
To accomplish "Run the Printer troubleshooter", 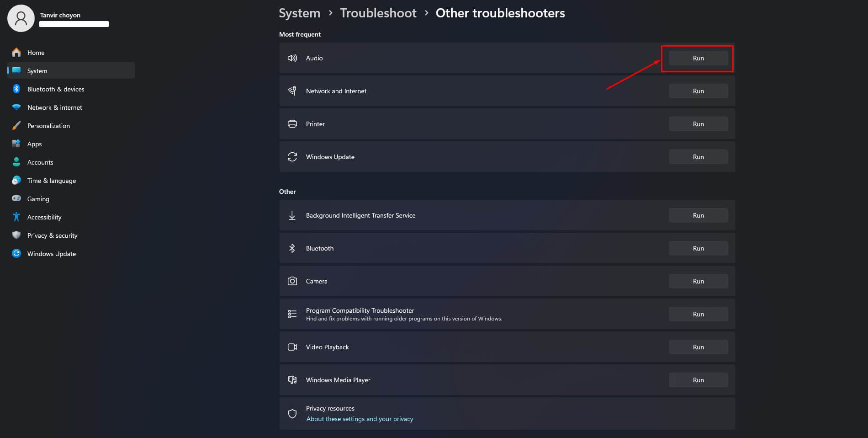I will tap(698, 124).
